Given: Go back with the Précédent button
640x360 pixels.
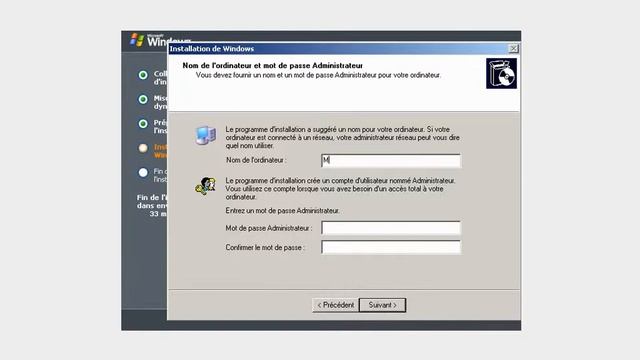Looking at the screenshot, I should (x=336, y=305).
